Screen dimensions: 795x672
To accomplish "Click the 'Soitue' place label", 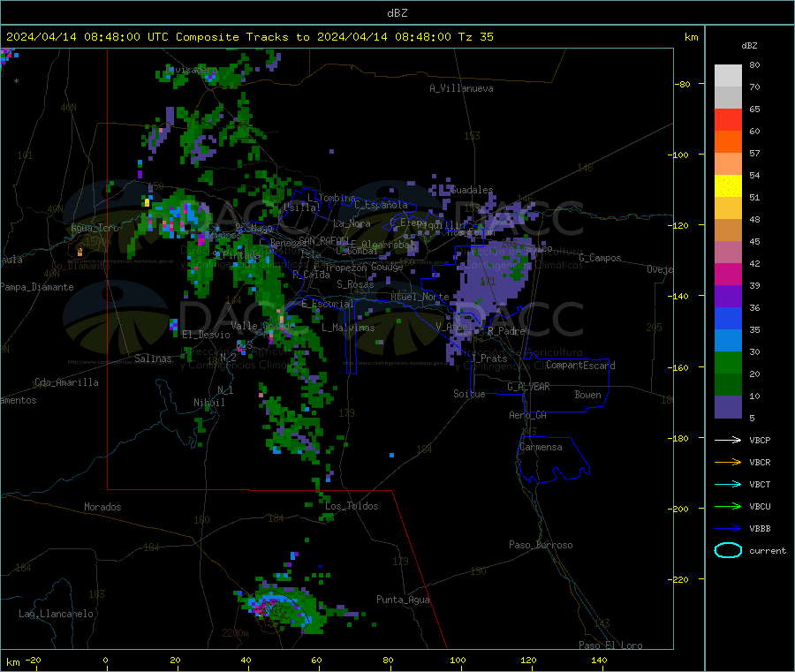I will point(469,394).
